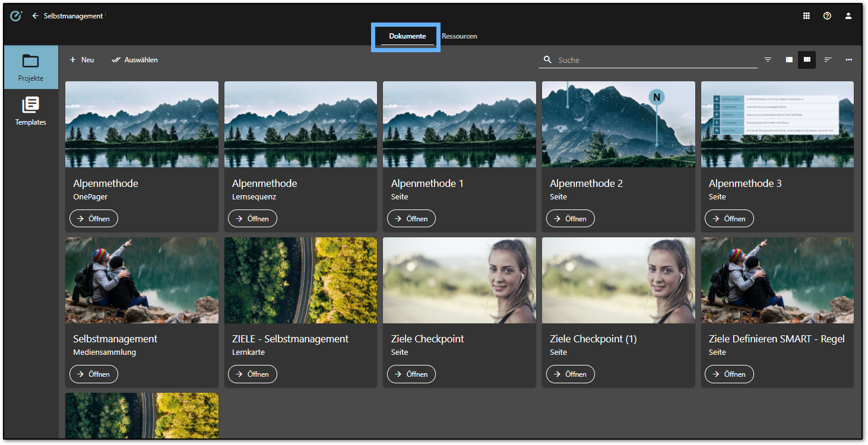The width and height of the screenshot is (868, 445).
Task: Open the Alpenmethode Lernsequenz document
Action: pos(252,218)
